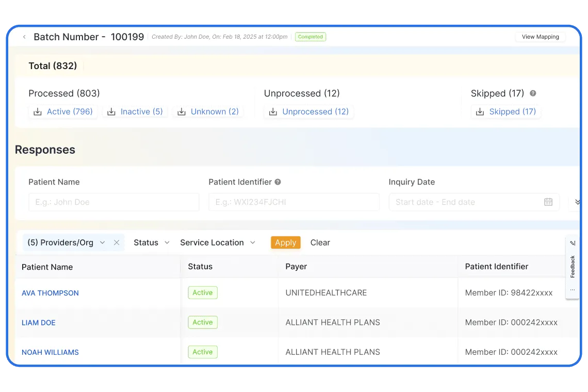Screen dimensions: 588x392
Task: Click the pencil icon above Feedback
Action: pyautogui.click(x=573, y=243)
